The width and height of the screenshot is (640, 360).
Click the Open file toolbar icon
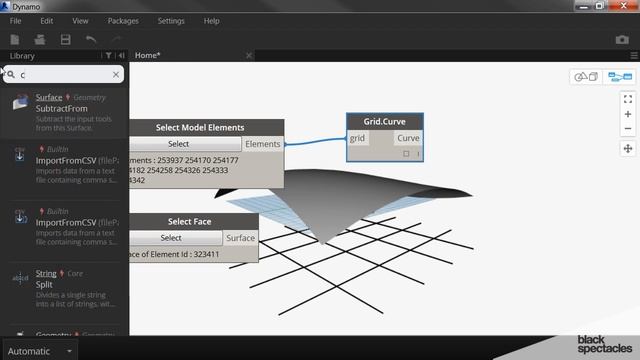tap(40, 39)
